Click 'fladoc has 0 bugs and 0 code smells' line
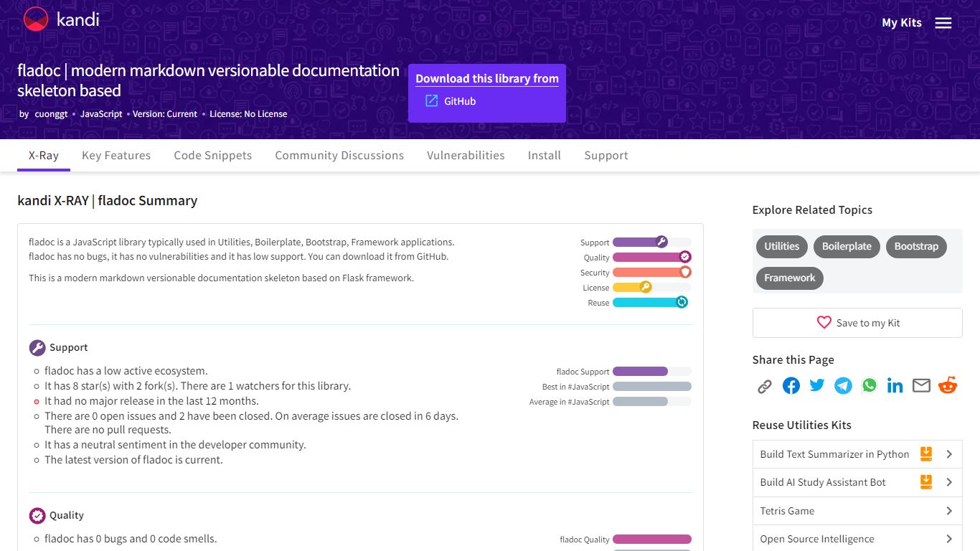 click(131, 539)
